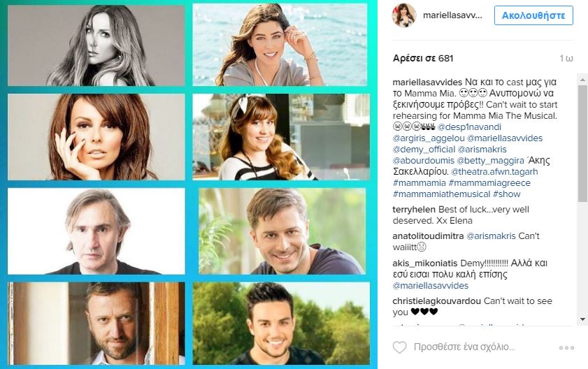Open the Αρέσει σε 681 likes count

pos(423,59)
